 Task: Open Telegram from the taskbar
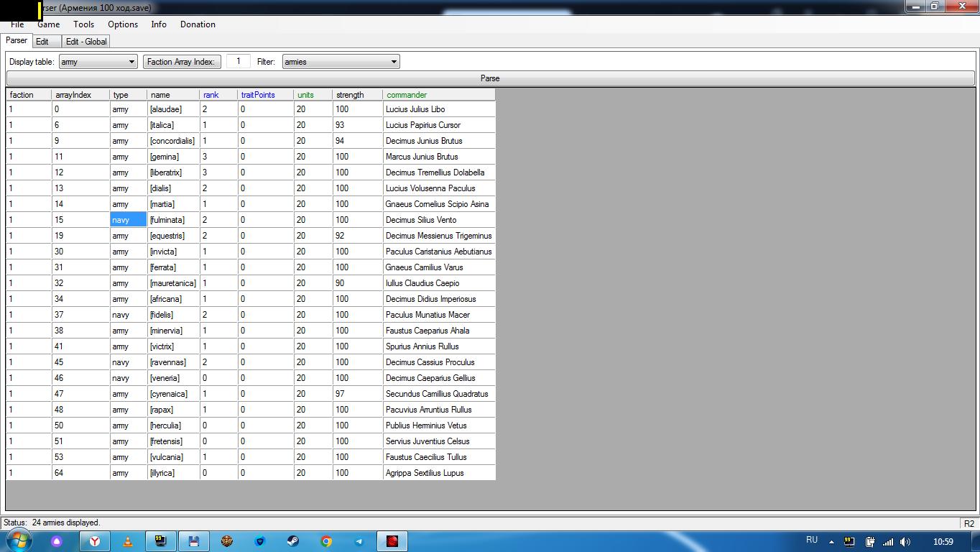tap(359, 541)
